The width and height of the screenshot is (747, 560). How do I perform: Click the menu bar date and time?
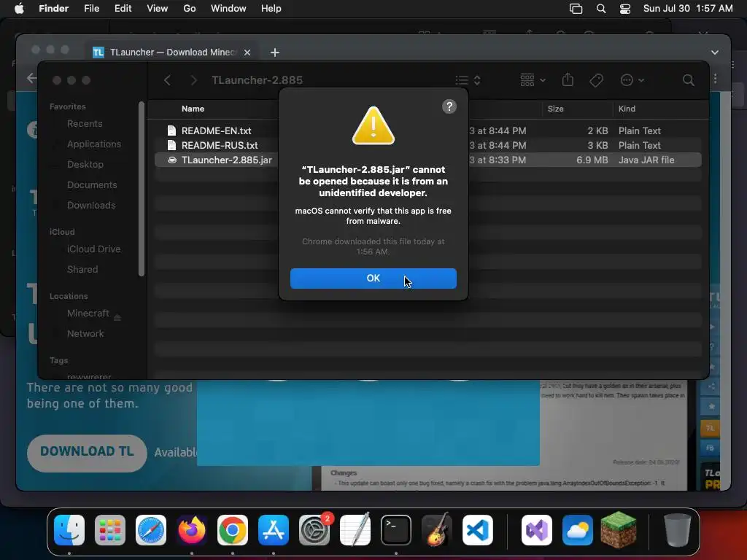(x=687, y=9)
